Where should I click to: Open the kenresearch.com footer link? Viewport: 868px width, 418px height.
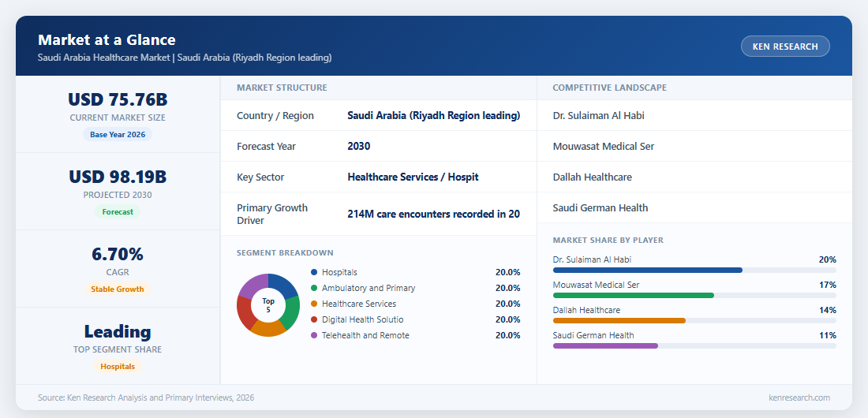(x=799, y=397)
